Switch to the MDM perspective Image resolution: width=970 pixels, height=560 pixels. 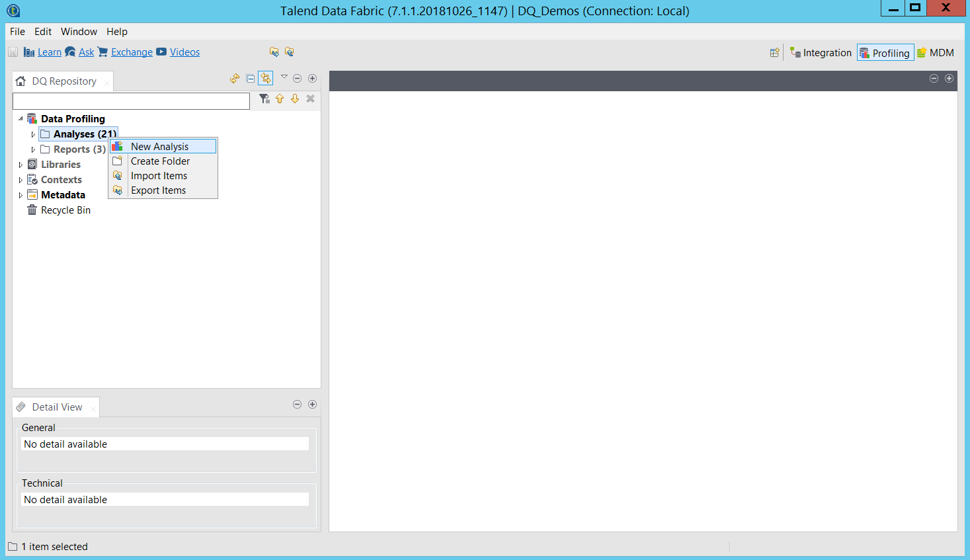tap(936, 53)
